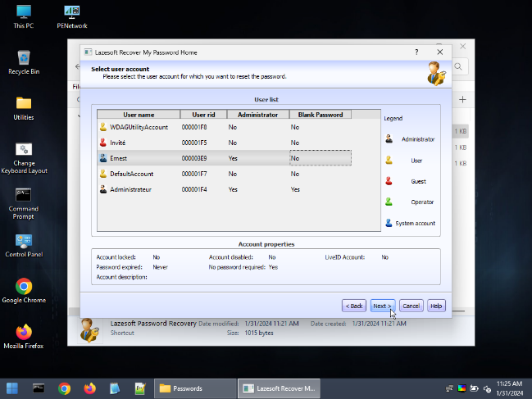The height and width of the screenshot is (399, 532).
Task: Open the Utilities folder on desktop
Action: click(x=24, y=108)
